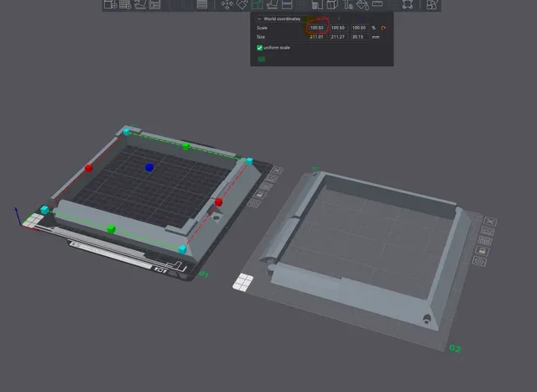Viewport: 537px width, 392px height.
Task: Click the blue Z-axis scale handle
Action: (149, 167)
